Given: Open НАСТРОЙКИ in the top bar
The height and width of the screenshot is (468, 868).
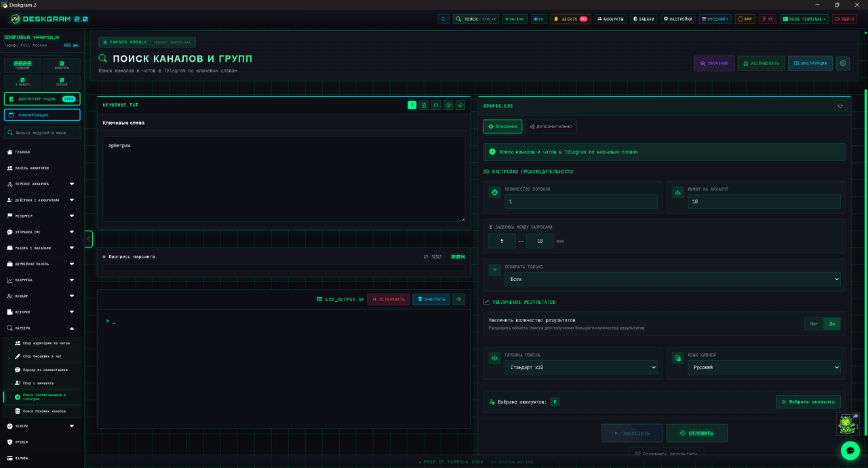Looking at the screenshot, I should (x=678, y=19).
